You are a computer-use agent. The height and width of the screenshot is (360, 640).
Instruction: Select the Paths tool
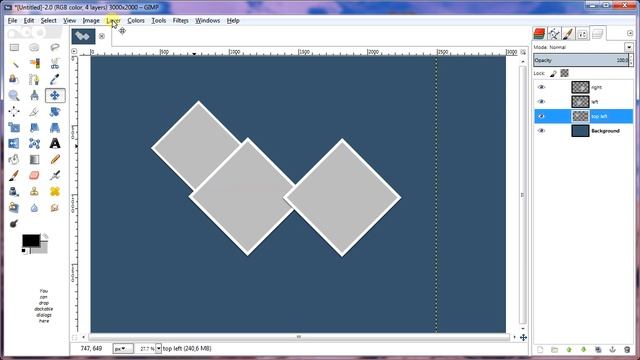pyautogui.click(x=34, y=80)
